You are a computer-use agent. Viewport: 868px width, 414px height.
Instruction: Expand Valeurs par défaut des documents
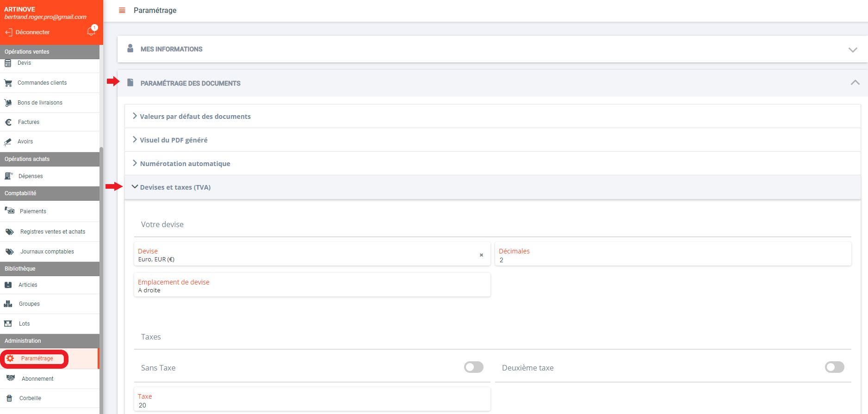pos(195,117)
